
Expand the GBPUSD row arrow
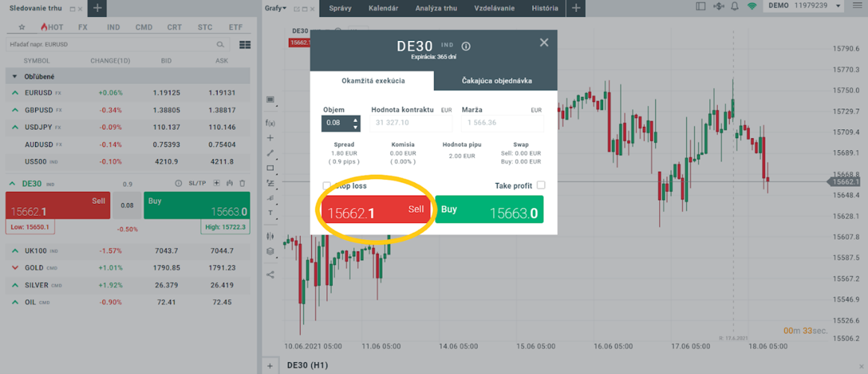(14, 110)
